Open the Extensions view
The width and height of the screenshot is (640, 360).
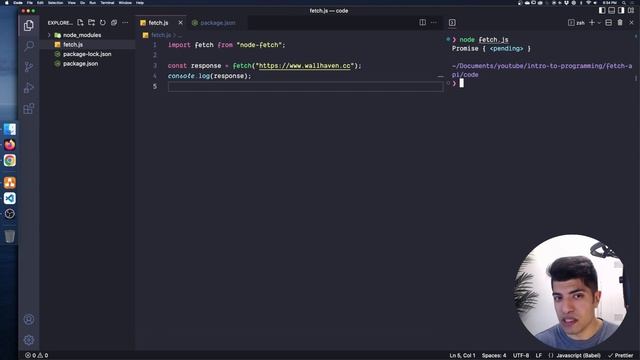(x=29, y=109)
